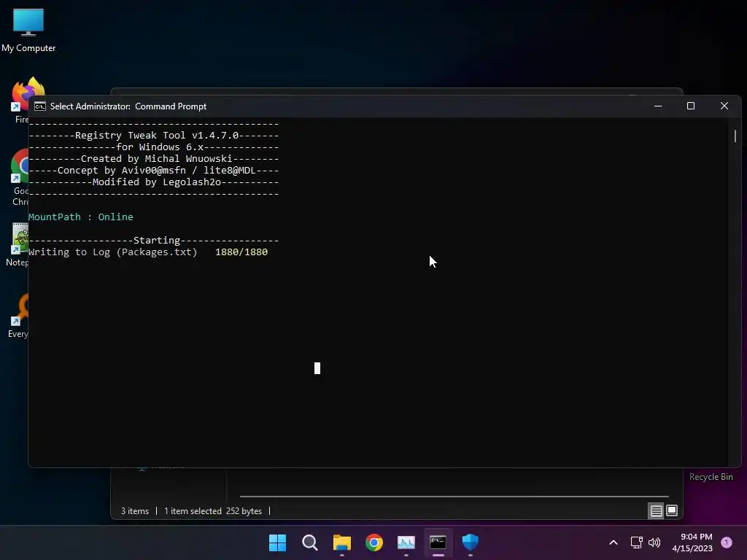
Task: Click 'Writing to Log (Packages.txt)' line
Action: [x=113, y=252]
